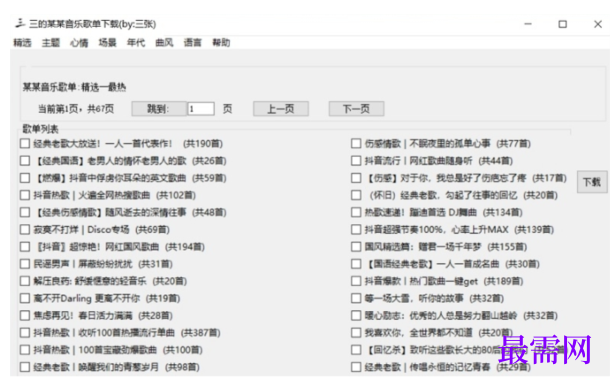Check 100首宝藏劲爆歌曲 playlist

(25, 350)
